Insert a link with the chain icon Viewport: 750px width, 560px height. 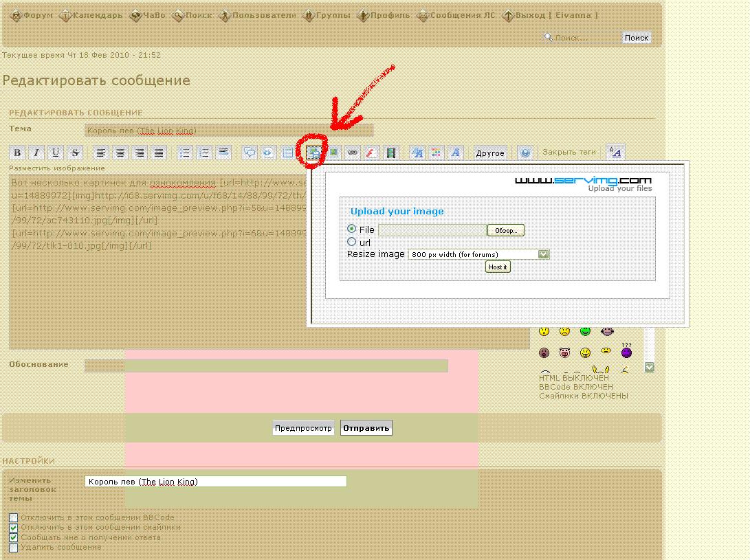(x=353, y=153)
